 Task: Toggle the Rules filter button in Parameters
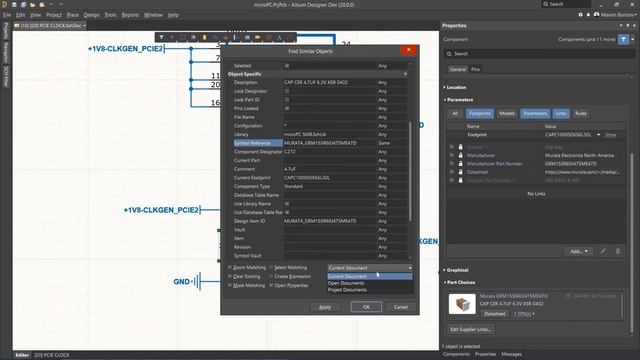580,113
